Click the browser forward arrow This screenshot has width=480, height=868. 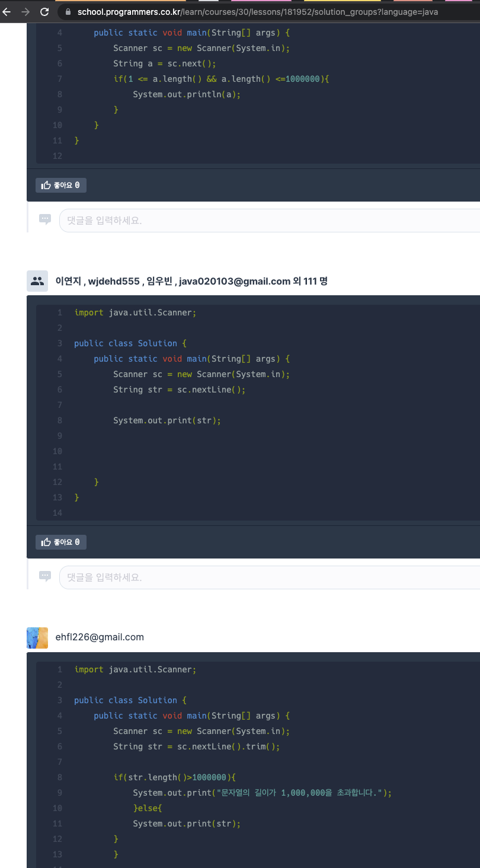pos(25,12)
